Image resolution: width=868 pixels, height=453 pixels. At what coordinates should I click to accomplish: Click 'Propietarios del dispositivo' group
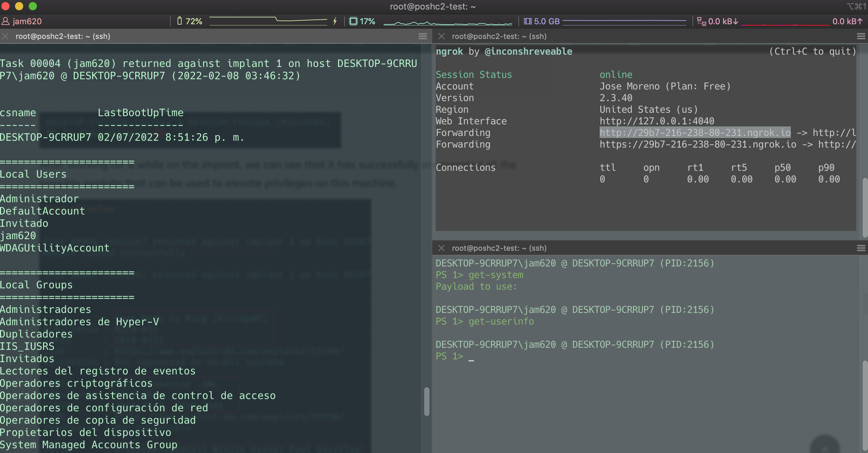click(85, 433)
